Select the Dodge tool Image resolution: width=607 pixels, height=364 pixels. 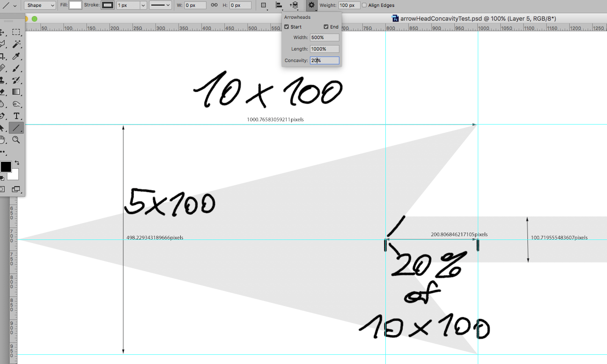pyautogui.click(x=16, y=104)
